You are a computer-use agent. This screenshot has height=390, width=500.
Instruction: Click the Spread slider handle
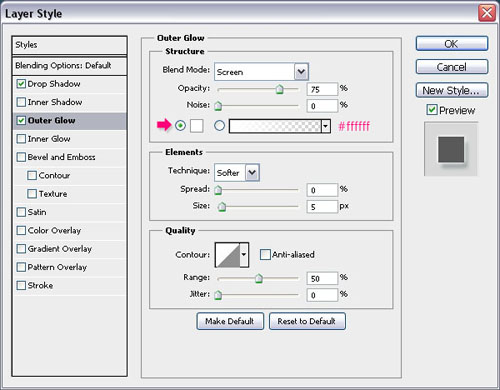(x=218, y=190)
